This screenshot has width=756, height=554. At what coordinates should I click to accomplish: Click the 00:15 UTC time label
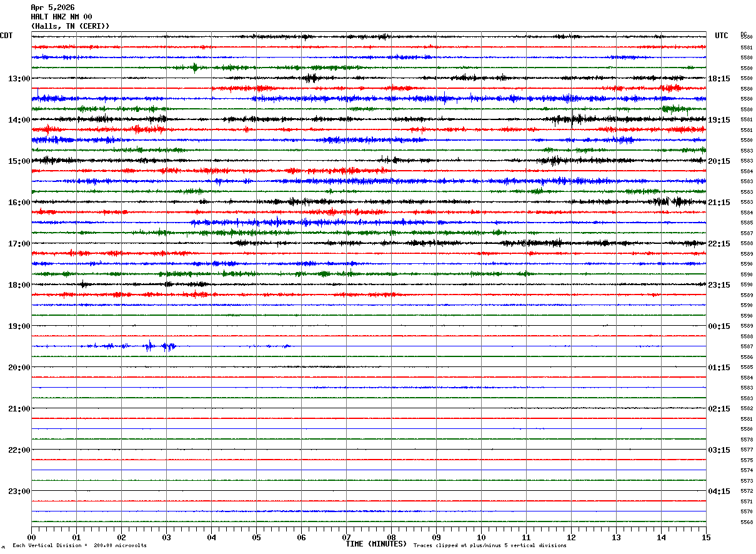tap(719, 326)
